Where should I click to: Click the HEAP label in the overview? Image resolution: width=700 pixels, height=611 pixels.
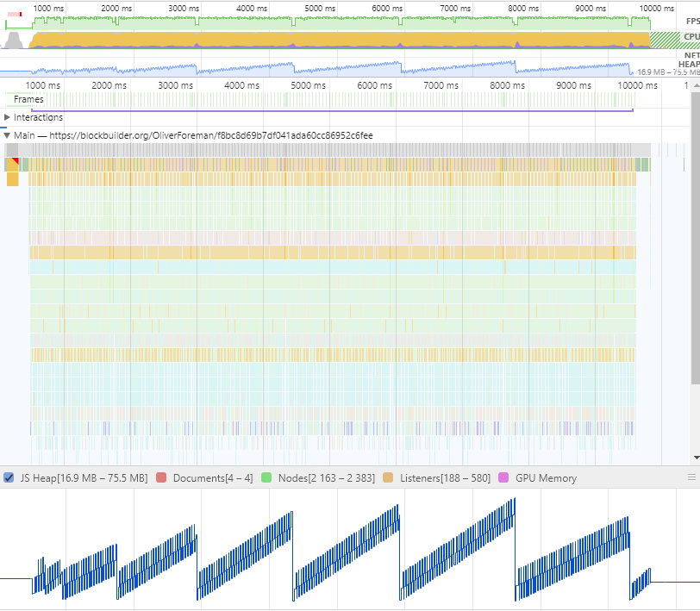tap(690, 63)
